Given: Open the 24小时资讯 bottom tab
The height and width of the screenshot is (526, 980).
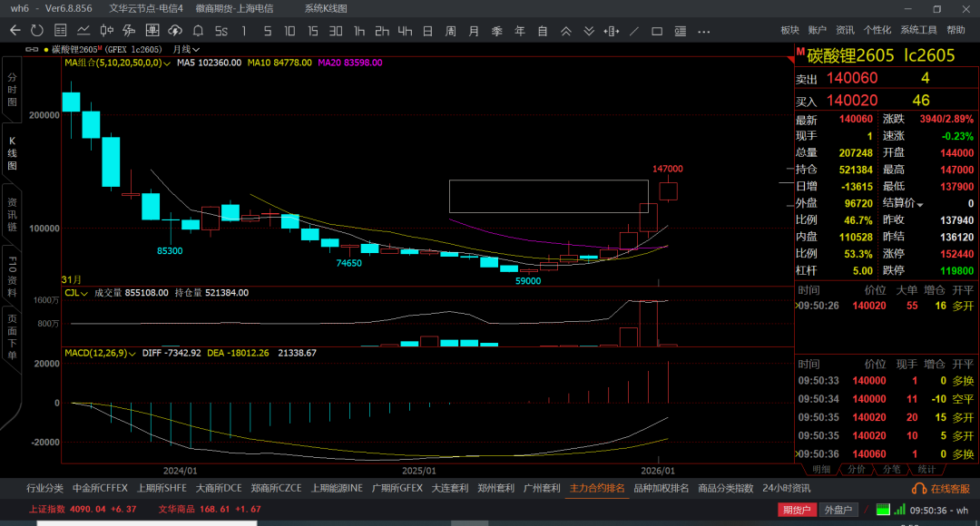Looking at the screenshot, I should click(786, 488).
